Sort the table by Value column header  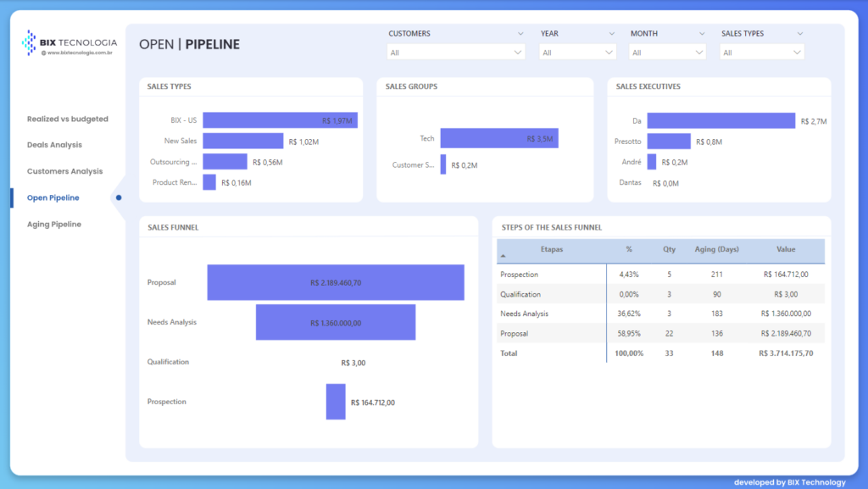click(x=786, y=250)
